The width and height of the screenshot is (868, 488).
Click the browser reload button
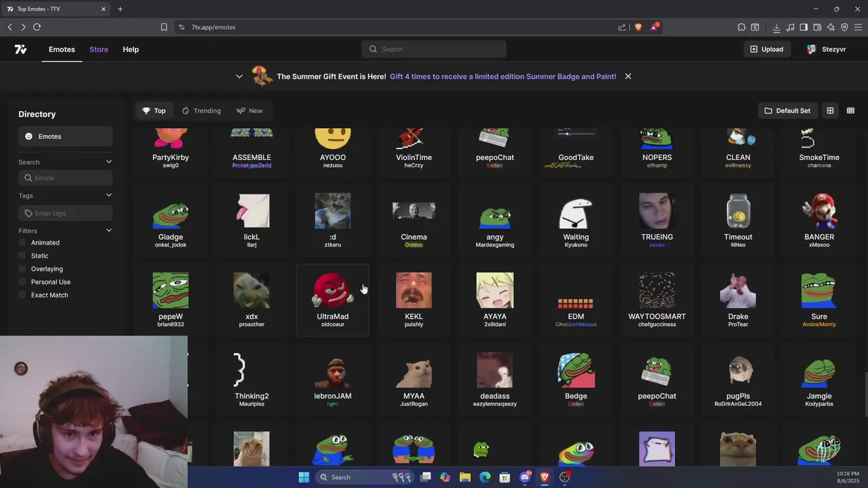[x=37, y=27]
